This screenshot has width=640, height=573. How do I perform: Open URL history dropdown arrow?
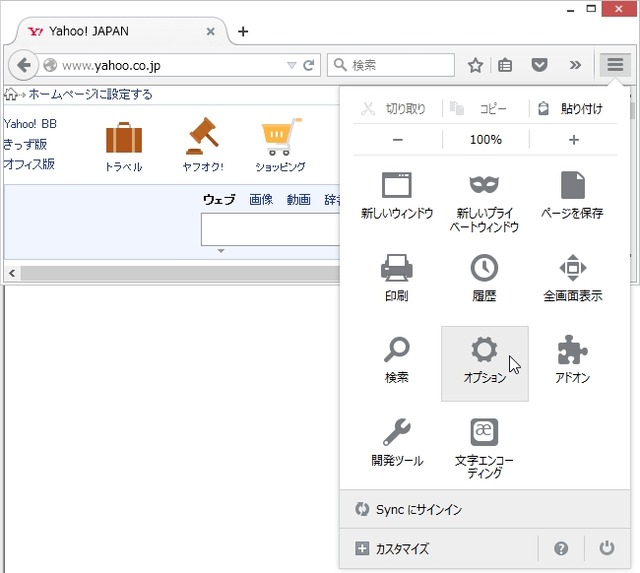[291, 65]
